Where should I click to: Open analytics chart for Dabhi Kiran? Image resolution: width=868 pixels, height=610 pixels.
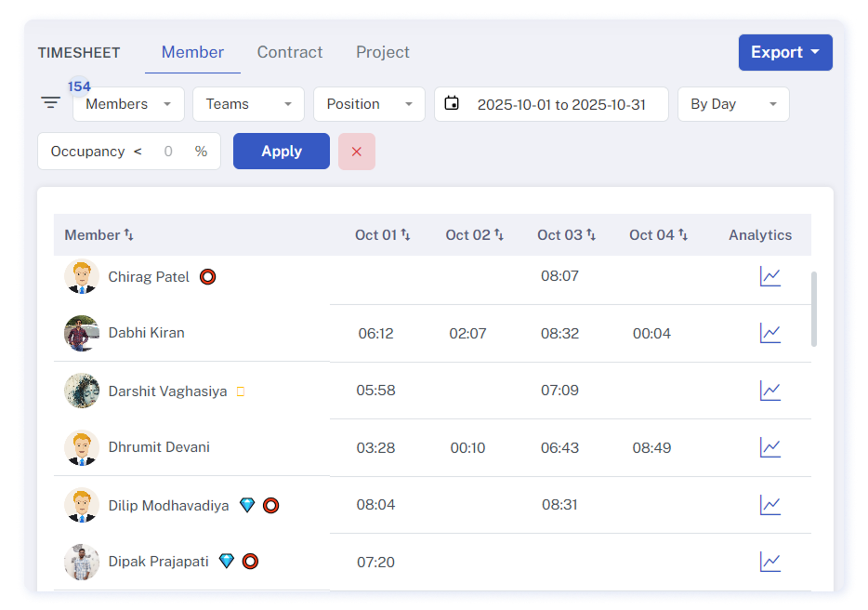click(x=769, y=333)
